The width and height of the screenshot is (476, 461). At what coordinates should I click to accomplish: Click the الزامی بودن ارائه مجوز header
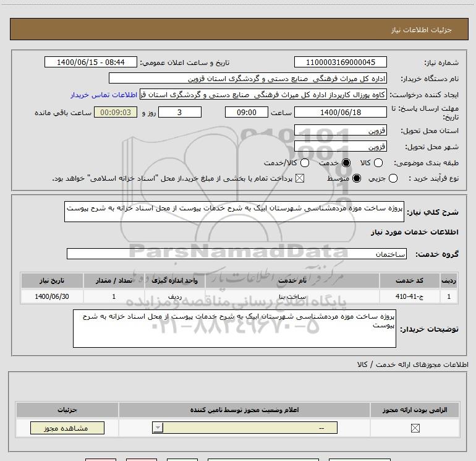[x=415, y=410]
